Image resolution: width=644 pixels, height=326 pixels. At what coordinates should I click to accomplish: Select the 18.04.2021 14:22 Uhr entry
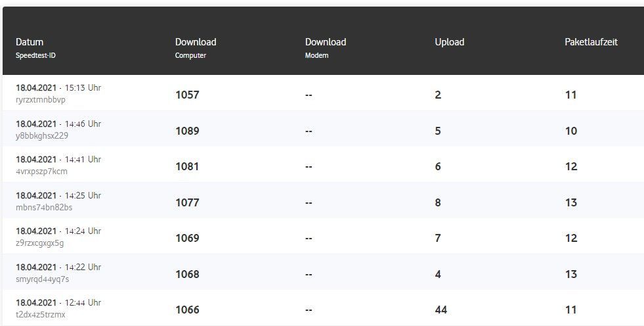[x=58, y=268]
